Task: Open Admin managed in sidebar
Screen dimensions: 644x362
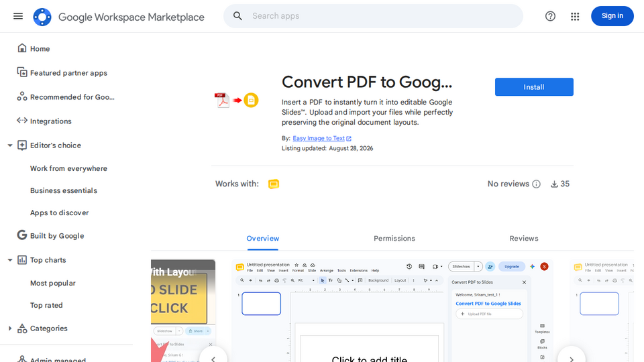Action: coord(58,359)
